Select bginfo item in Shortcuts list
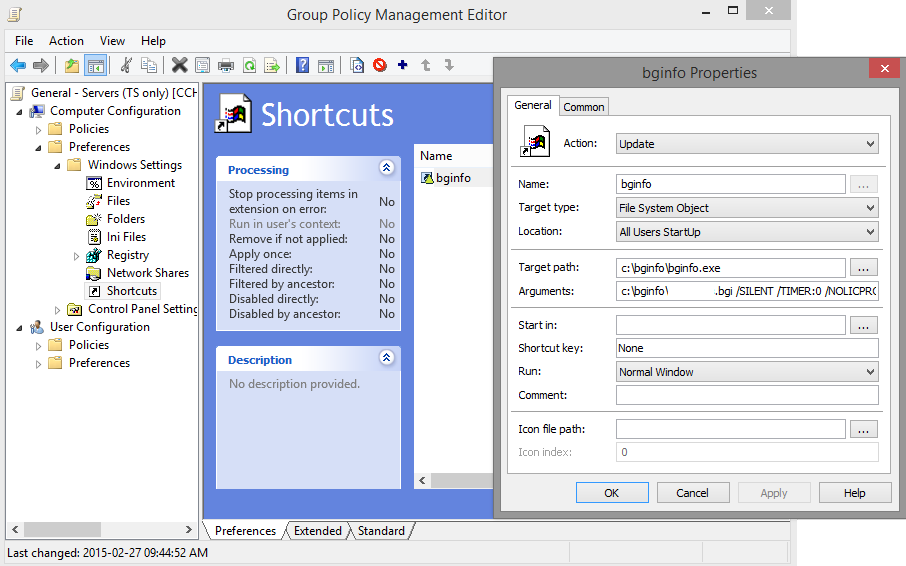 pyautogui.click(x=453, y=178)
